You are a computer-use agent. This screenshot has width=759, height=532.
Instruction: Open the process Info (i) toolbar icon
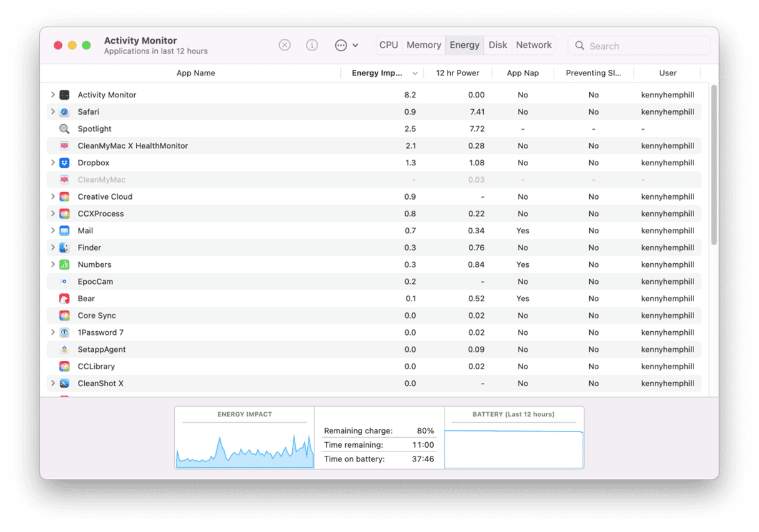312,45
